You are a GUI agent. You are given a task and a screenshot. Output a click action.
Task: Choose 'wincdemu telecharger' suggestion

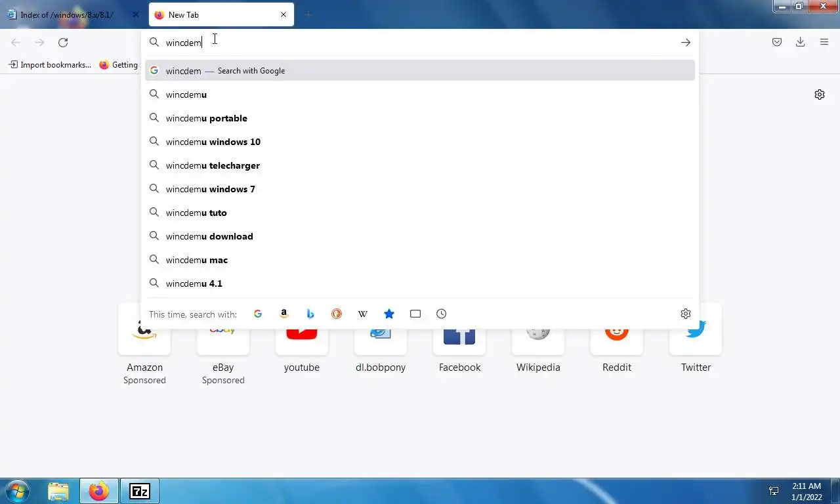(x=420, y=165)
